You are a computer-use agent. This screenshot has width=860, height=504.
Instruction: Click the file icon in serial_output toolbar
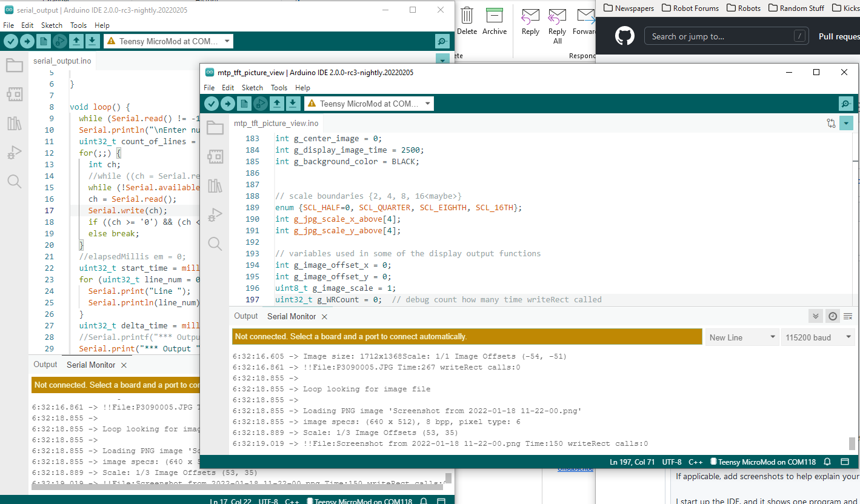(x=44, y=41)
